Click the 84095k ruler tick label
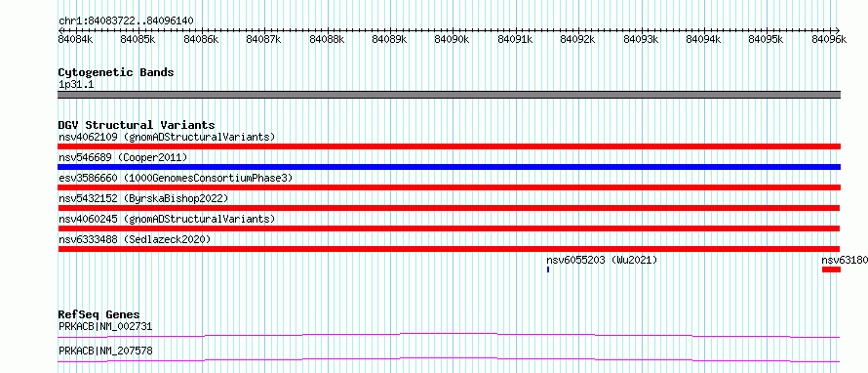The width and height of the screenshot is (868, 373). tap(767, 39)
